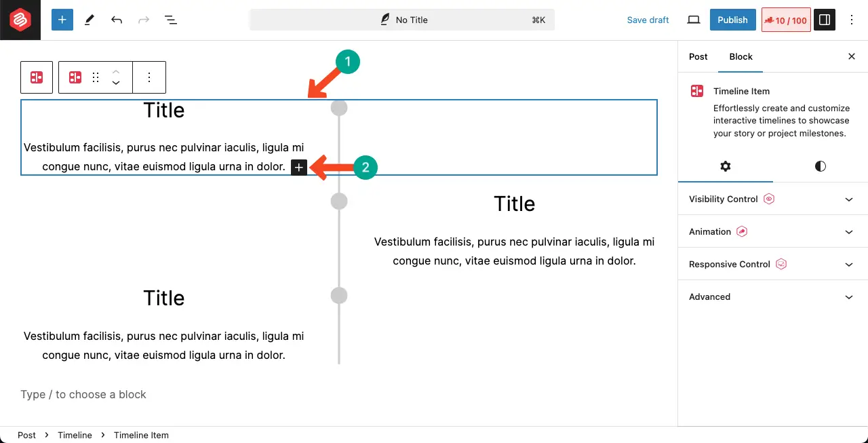
Task: Open the Document Overview list icon
Action: pos(171,20)
